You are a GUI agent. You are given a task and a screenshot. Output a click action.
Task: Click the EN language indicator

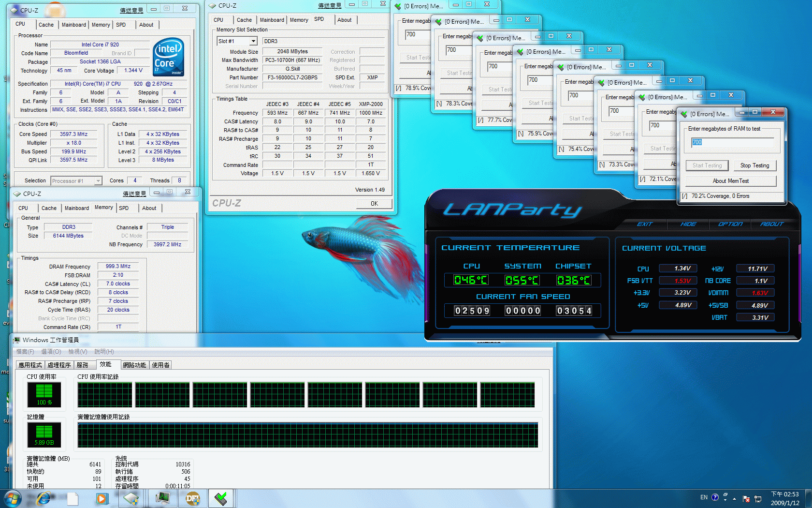[x=704, y=497]
